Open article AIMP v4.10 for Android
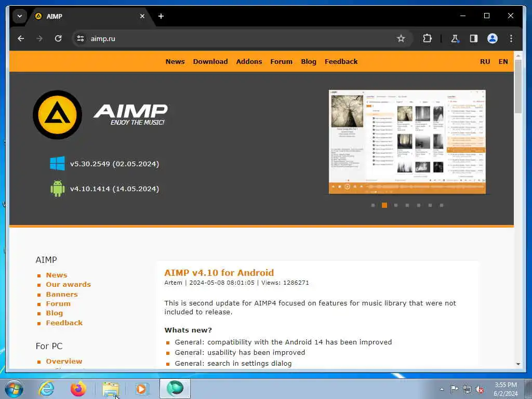Screen dimensions: 532x399 (219, 273)
